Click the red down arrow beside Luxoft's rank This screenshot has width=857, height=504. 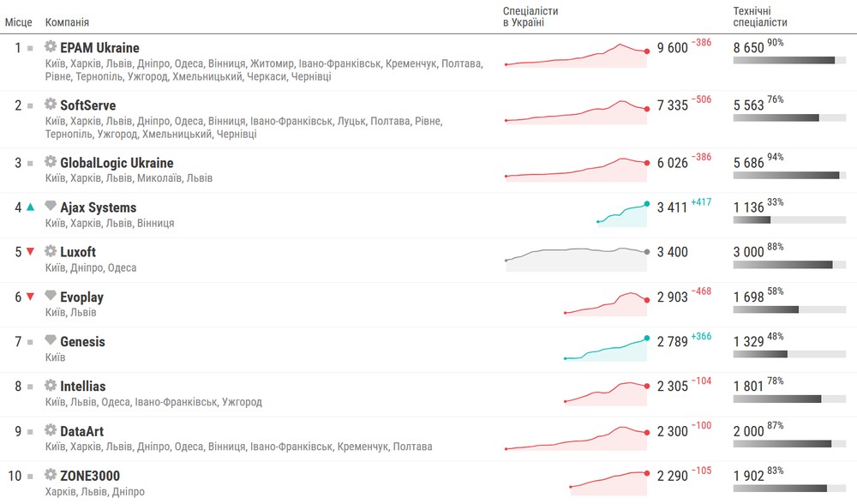(x=30, y=252)
